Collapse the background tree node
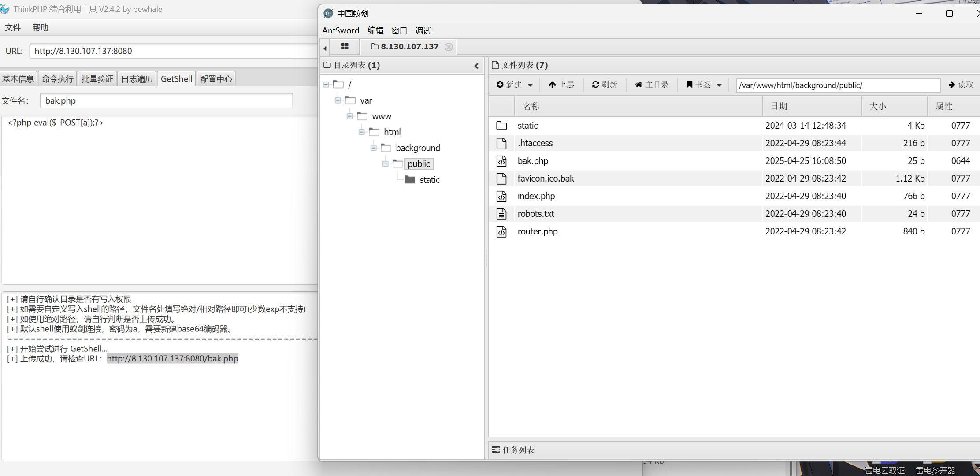The image size is (980, 476). tap(374, 148)
